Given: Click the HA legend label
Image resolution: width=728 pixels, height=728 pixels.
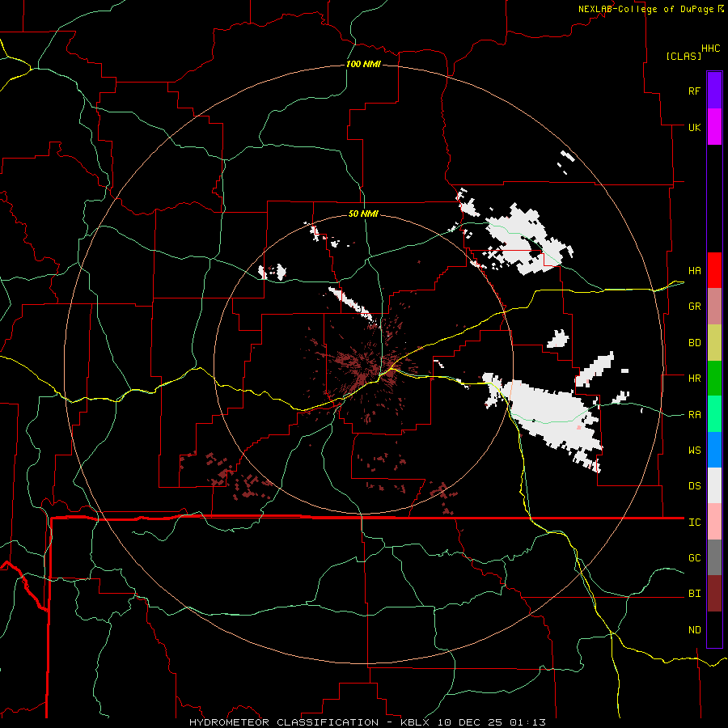Looking at the screenshot, I should (694, 270).
